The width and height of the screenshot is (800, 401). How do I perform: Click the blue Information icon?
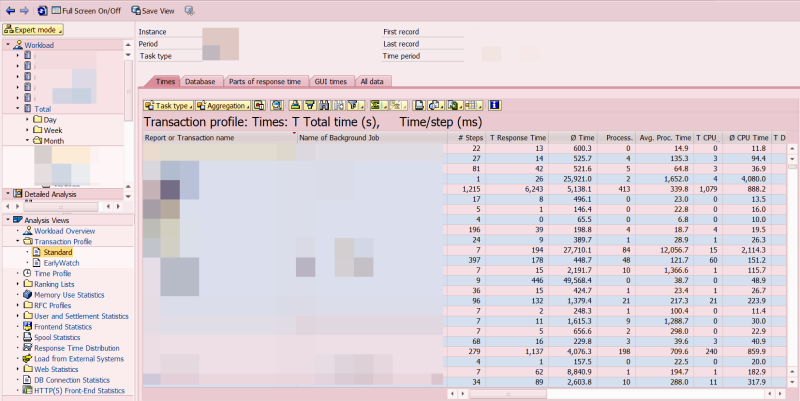[494, 106]
